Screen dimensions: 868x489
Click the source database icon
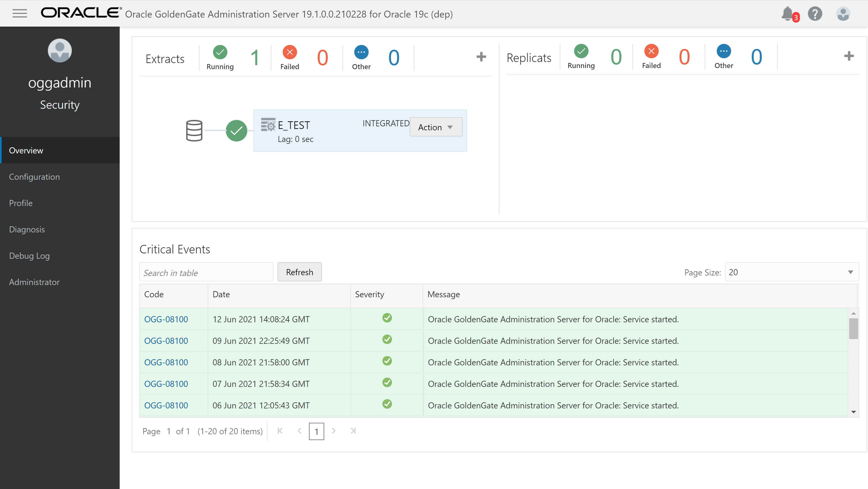(194, 131)
